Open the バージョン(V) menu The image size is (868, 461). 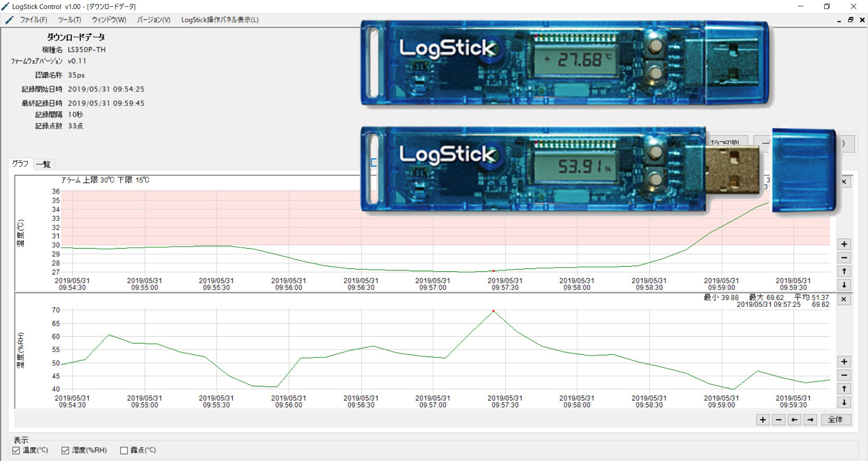point(154,20)
